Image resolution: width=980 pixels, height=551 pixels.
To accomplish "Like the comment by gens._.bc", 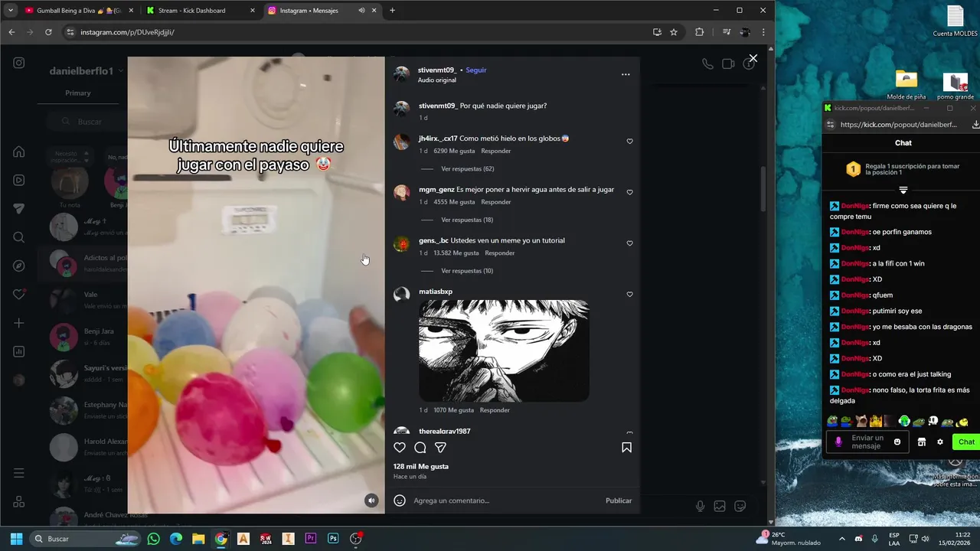I will point(630,243).
